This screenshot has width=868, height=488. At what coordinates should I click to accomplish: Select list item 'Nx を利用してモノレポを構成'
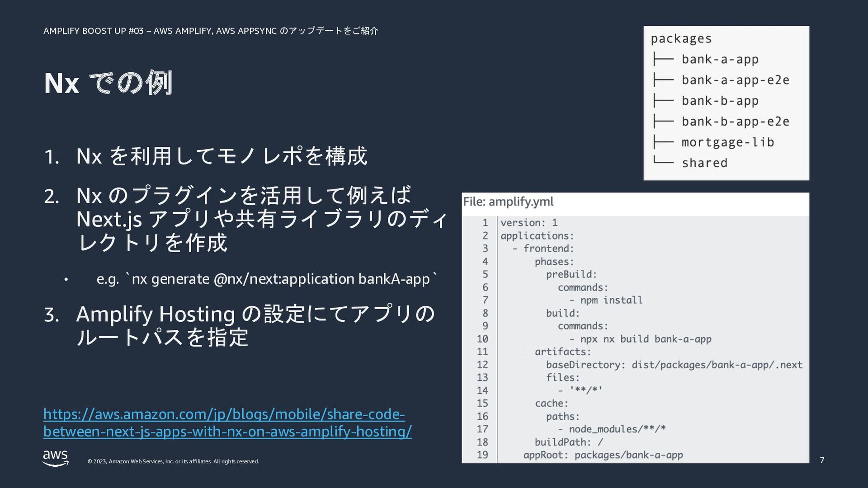tap(222, 156)
